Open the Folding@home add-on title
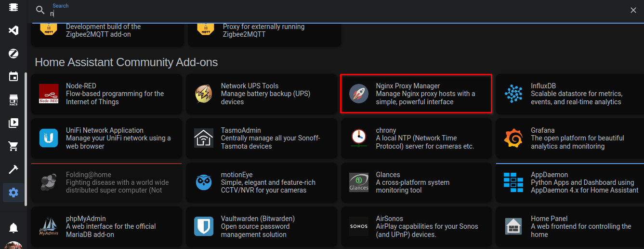Viewport: 644px width, 249px height. 89,175
